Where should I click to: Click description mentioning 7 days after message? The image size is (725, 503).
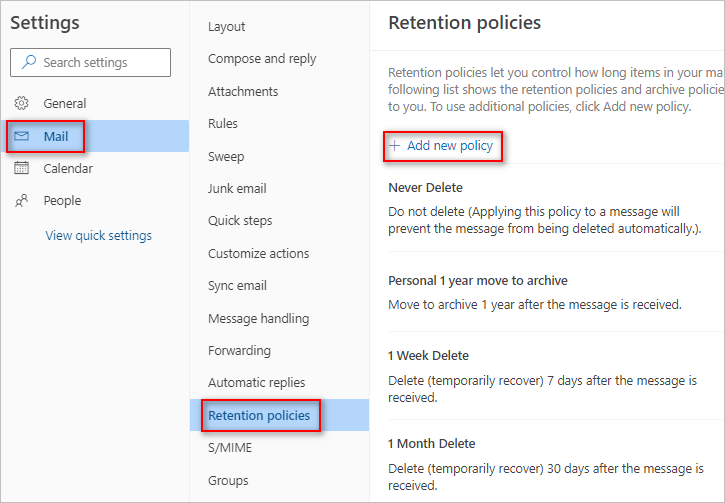click(542, 389)
